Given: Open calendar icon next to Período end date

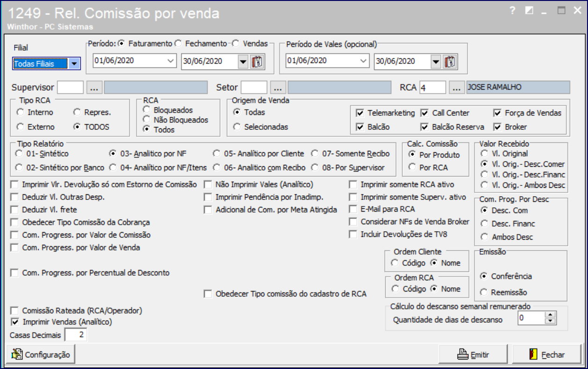Looking at the screenshot, I should 258,61.
